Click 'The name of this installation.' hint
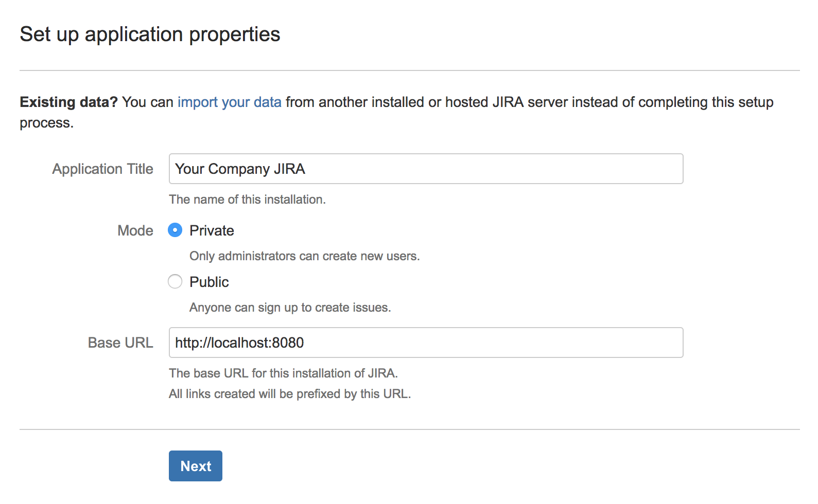Image resolution: width=818 pixels, height=504 pixels. click(247, 200)
